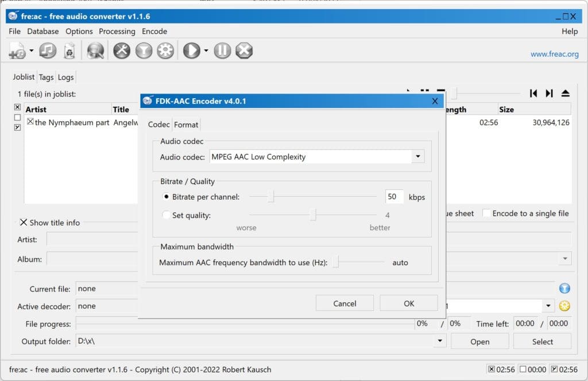Pause encoding with the pause icon
This screenshot has width=588, height=381.
point(222,50)
